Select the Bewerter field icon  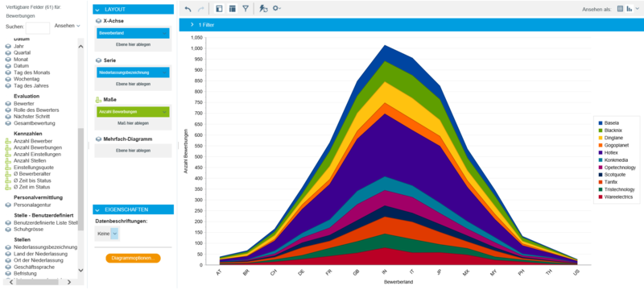[8, 103]
